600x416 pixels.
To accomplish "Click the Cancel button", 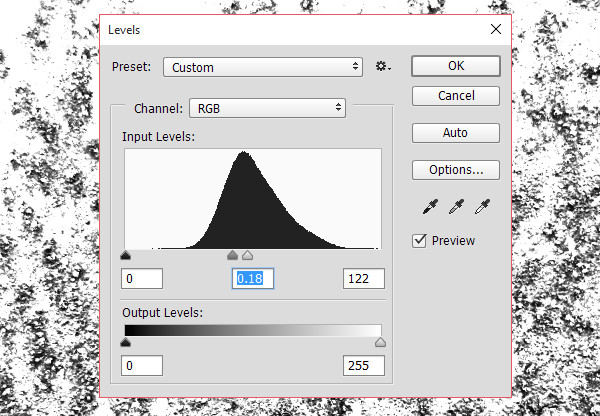I will (x=456, y=96).
